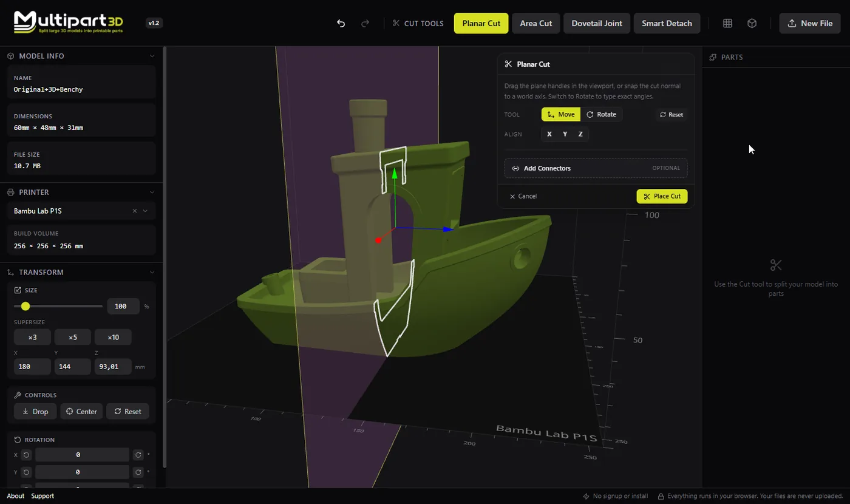This screenshot has height=504, width=850.
Task: Collapse the Model Info section
Action: 152,56
